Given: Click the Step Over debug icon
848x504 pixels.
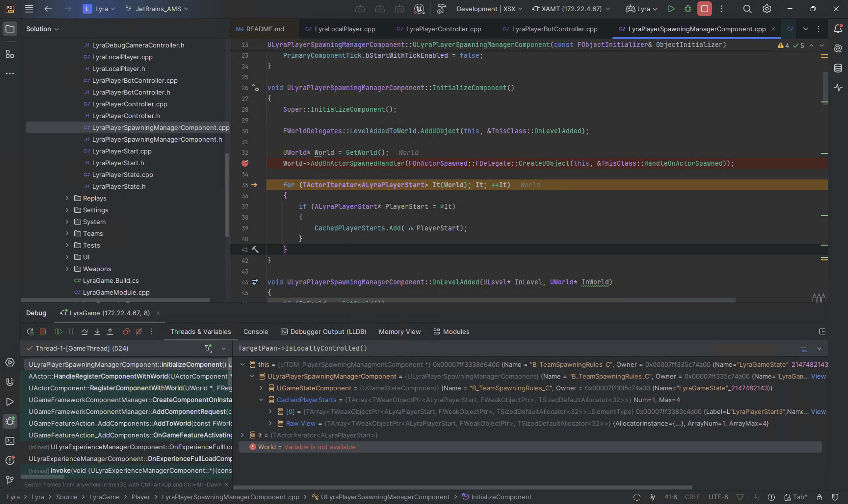Looking at the screenshot, I should (x=85, y=332).
